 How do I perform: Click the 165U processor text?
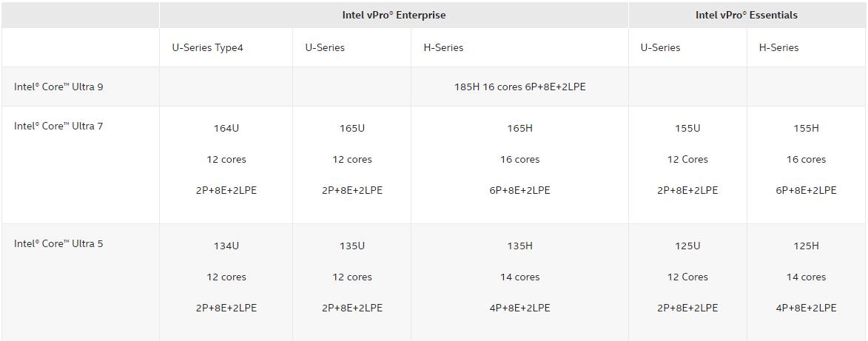(352, 129)
